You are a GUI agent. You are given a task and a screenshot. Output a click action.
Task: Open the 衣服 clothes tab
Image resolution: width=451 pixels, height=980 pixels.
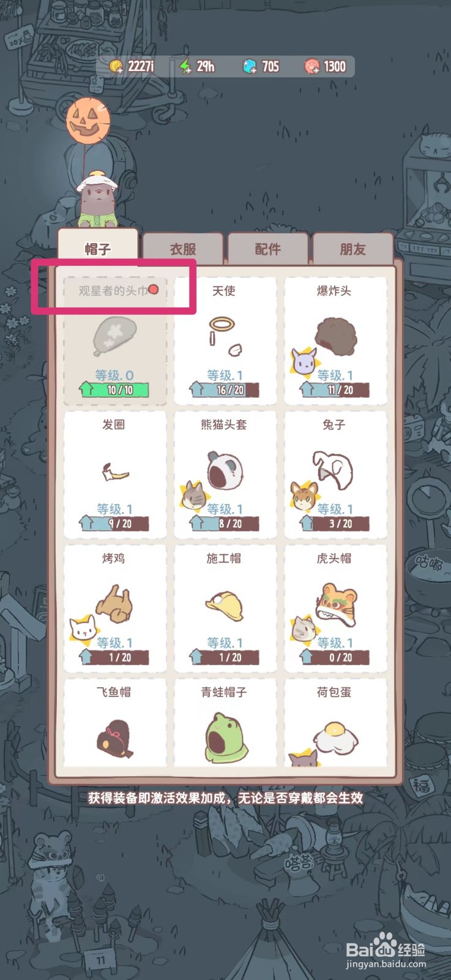click(182, 249)
